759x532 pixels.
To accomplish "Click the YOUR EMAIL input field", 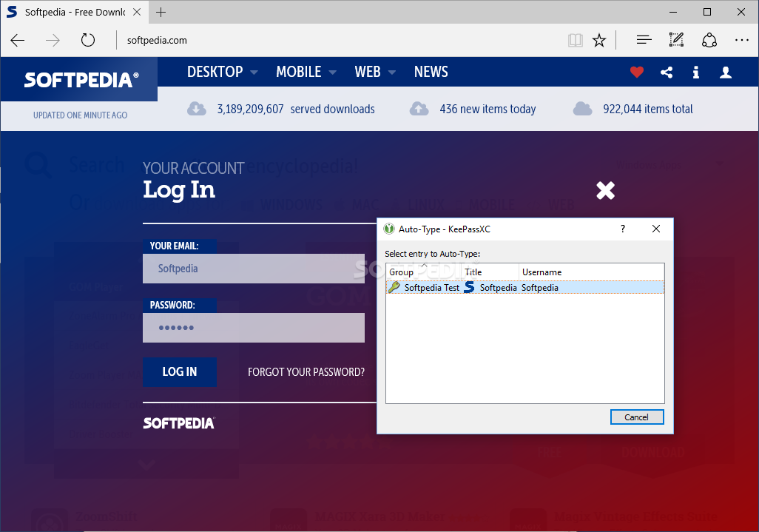I will (254, 269).
